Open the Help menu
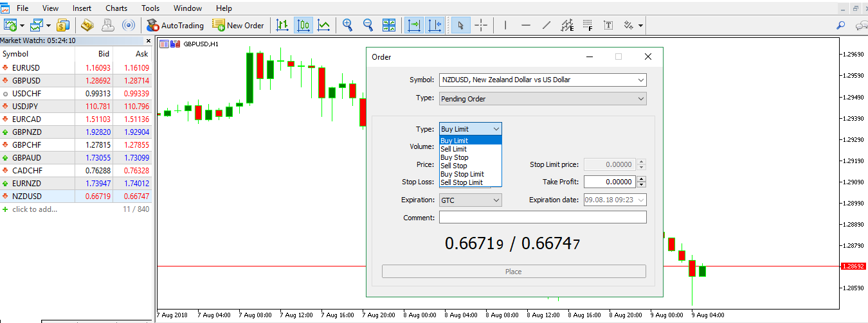 pyautogui.click(x=224, y=8)
